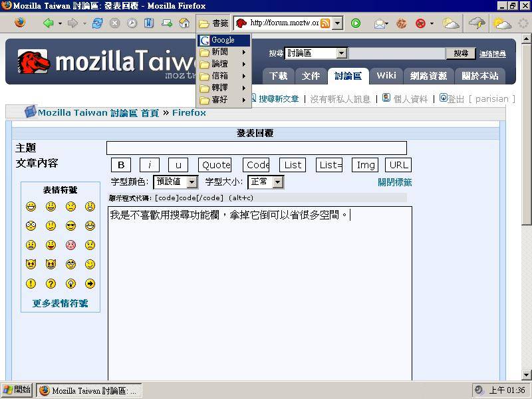The width and height of the screenshot is (532, 399).
Task: Click the New Tab toolbar icon
Action: tap(167, 23)
